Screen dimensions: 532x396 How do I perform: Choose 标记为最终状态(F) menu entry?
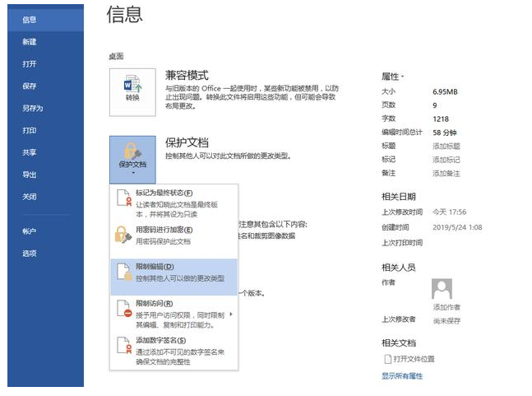pyautogui.click(x=173, y=203)
